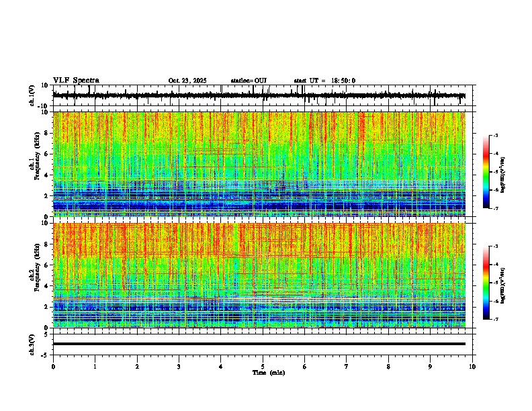This screenshot has height=411, width=532.
Task: Click the "7" tick on the time axis
Action: click(x=347, y=367)
